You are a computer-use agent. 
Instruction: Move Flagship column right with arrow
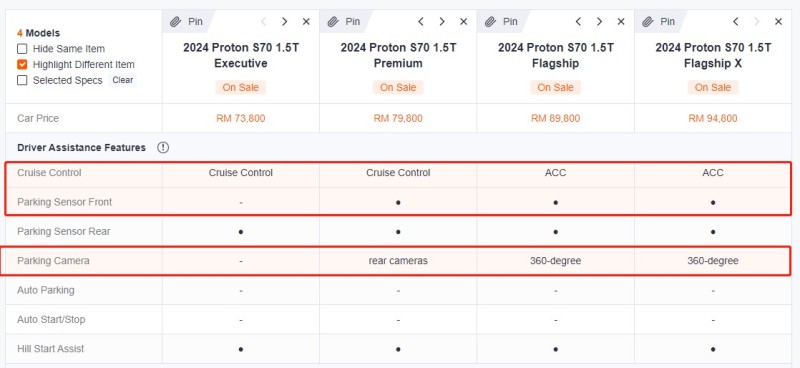coord(599,21)
